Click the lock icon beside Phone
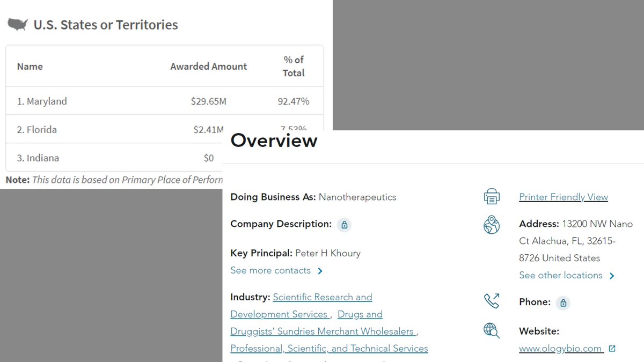 pyautogui.click(x=562, y=302)
